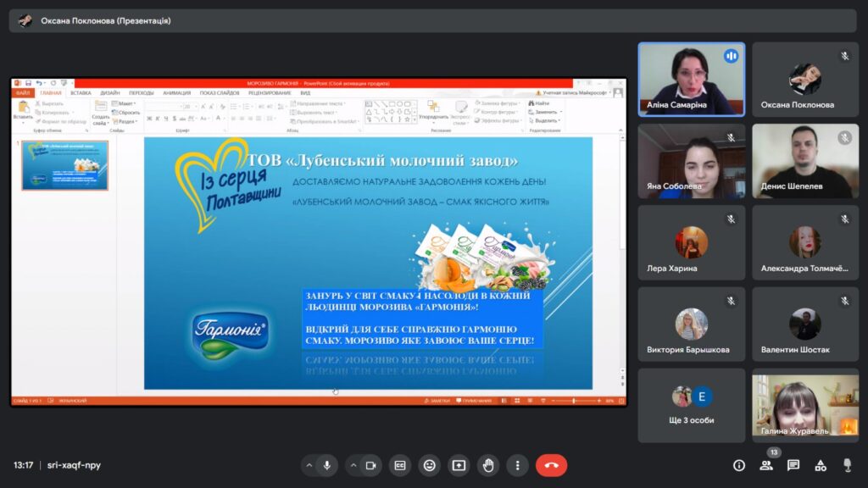Switch to the ДИЗАЙН ribbon tab
Image resolution: width=868 pixels, height=488 pixels.
point(109,93)
